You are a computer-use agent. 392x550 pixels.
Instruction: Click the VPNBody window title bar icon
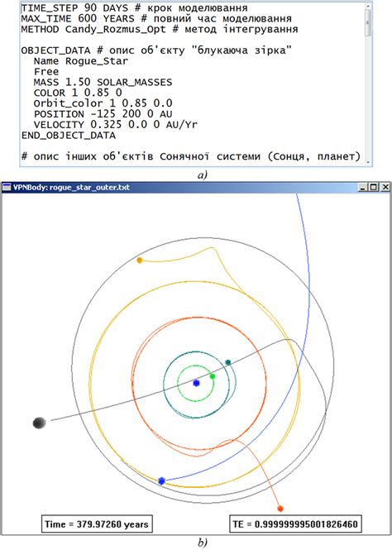click(x=7, y=187)
